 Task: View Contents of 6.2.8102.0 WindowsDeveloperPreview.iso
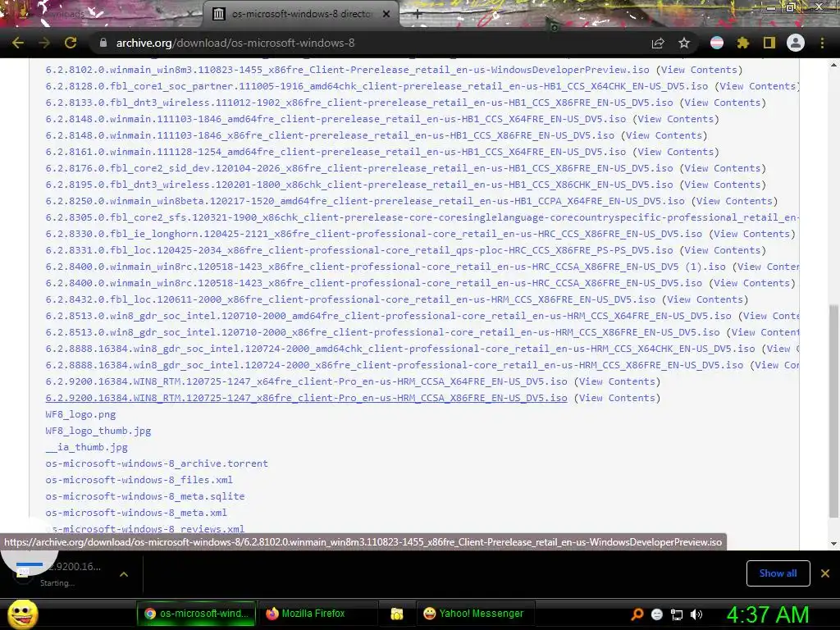point(699,70)
